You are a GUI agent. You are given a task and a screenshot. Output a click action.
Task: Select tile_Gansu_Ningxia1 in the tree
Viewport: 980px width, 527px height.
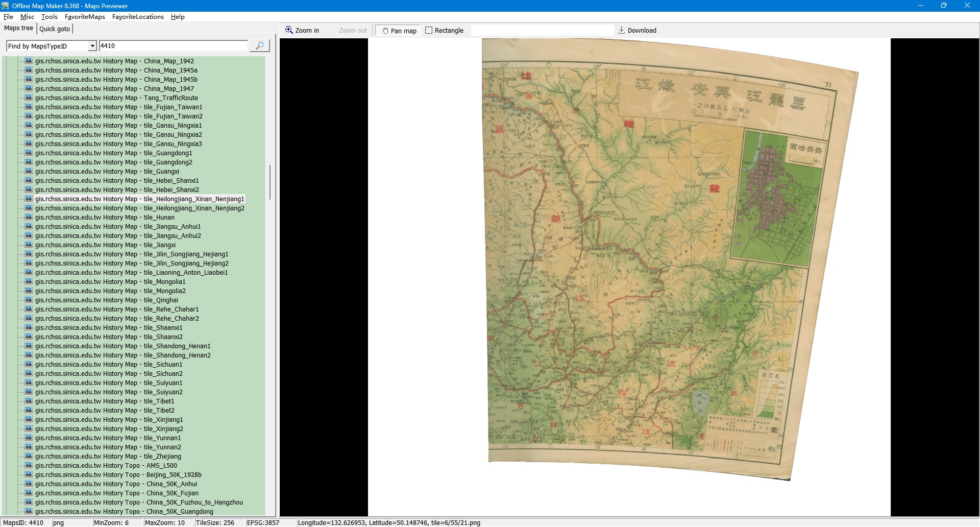point(118,125)
